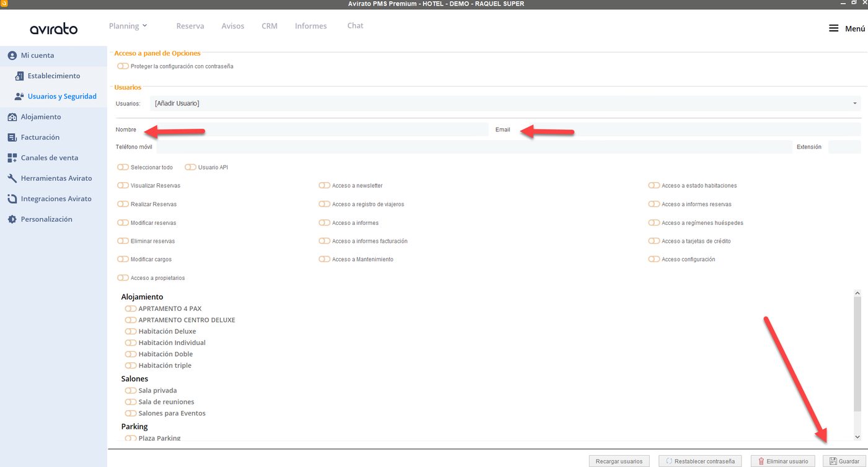868x467 pixels.
Task: Click the Avirato logo
Action: click(53, 29)
